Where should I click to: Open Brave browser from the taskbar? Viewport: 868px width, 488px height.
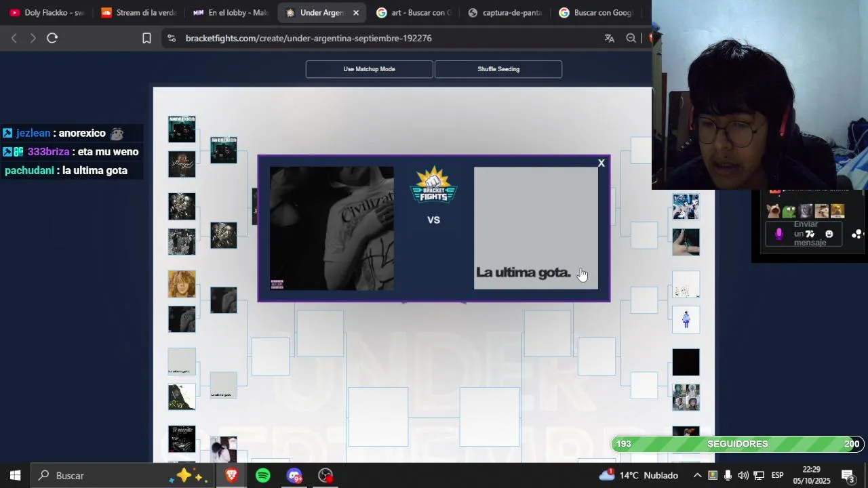[231, 476]
